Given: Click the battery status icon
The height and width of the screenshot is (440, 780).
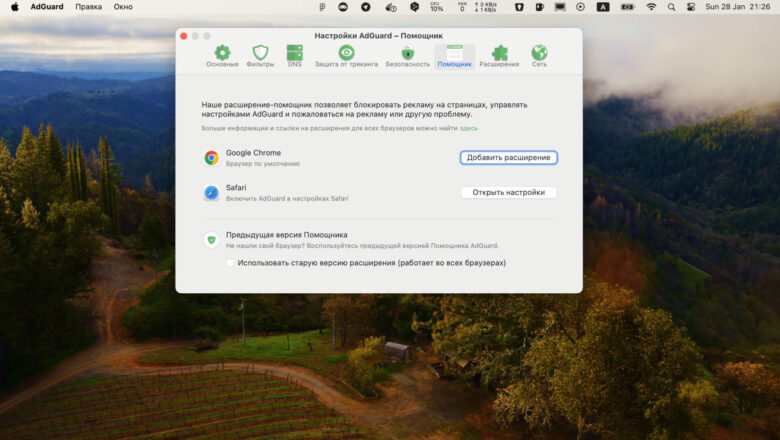Looking at the screenshot, I should (x=628, y=7).
